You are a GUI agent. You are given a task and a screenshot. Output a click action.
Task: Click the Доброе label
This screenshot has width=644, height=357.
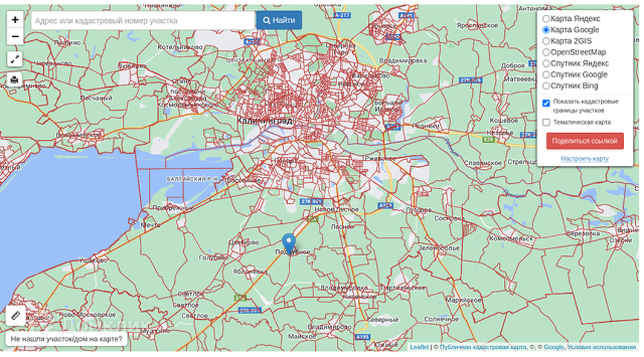(513, 65)
